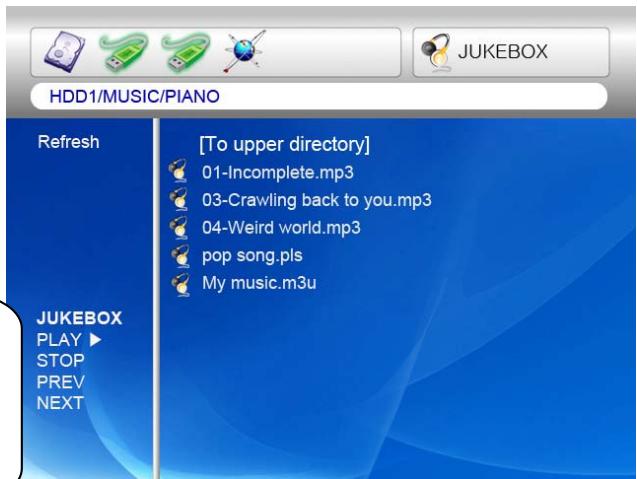Click the headphones icon next to JUKEBOX

[436, 52]
